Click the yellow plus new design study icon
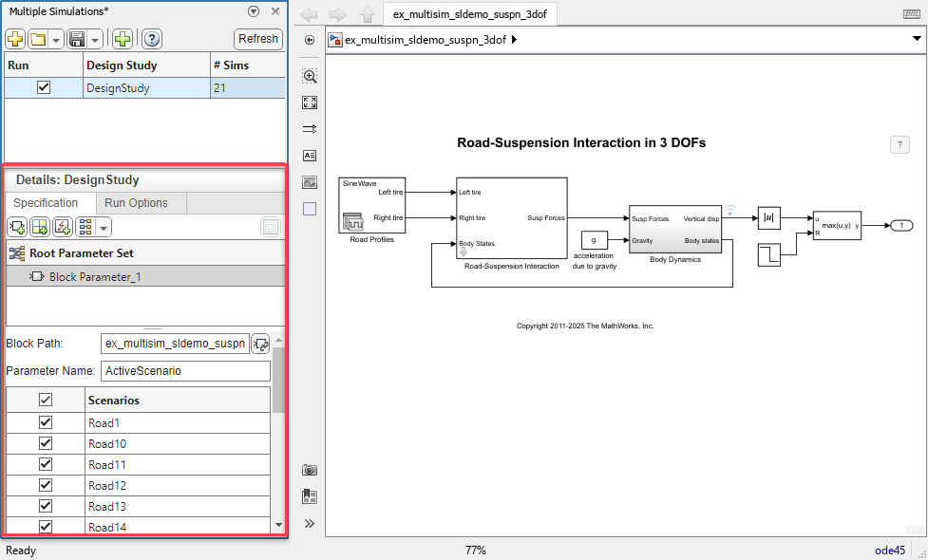Viewport: 928px width, 560px height. (x=15, y=39)
